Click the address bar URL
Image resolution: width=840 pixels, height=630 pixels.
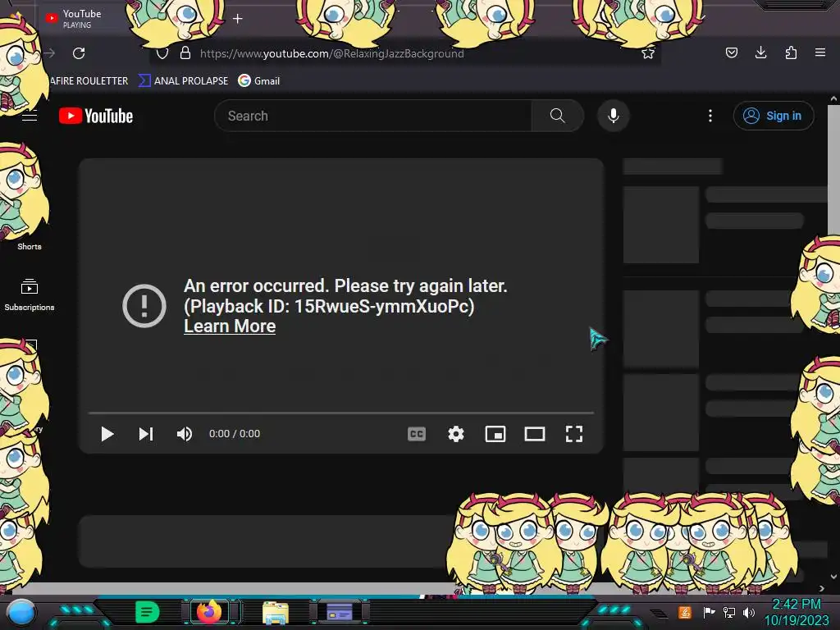pos(331,53)
